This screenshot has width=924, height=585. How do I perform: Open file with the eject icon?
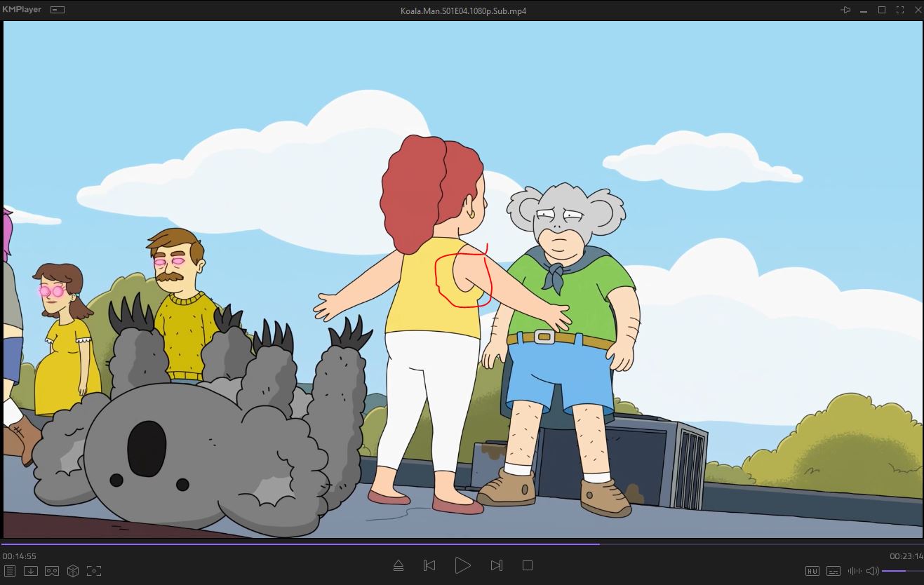(398, 565)
